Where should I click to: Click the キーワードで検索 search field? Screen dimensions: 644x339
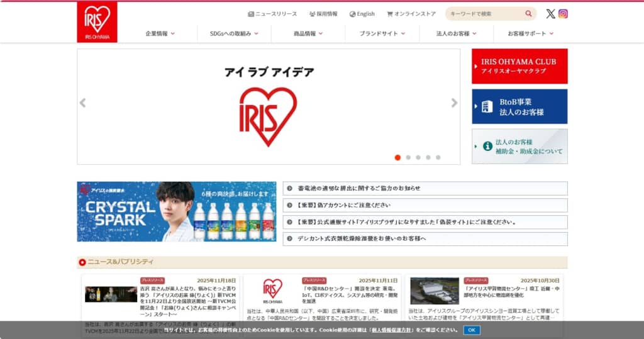point(486,14)
